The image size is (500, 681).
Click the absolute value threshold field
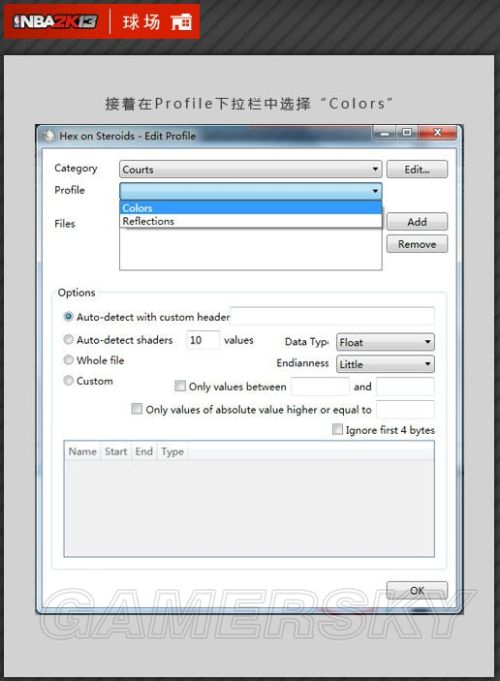pos(405,409)
